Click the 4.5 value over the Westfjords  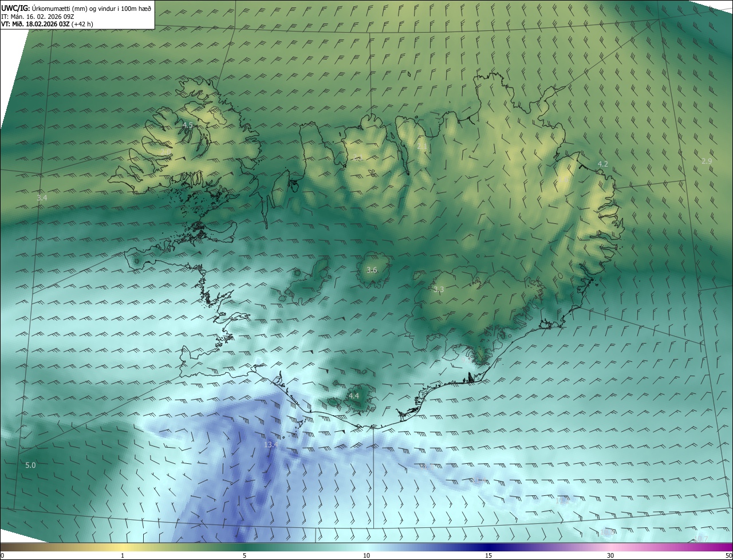pos(188,125)
